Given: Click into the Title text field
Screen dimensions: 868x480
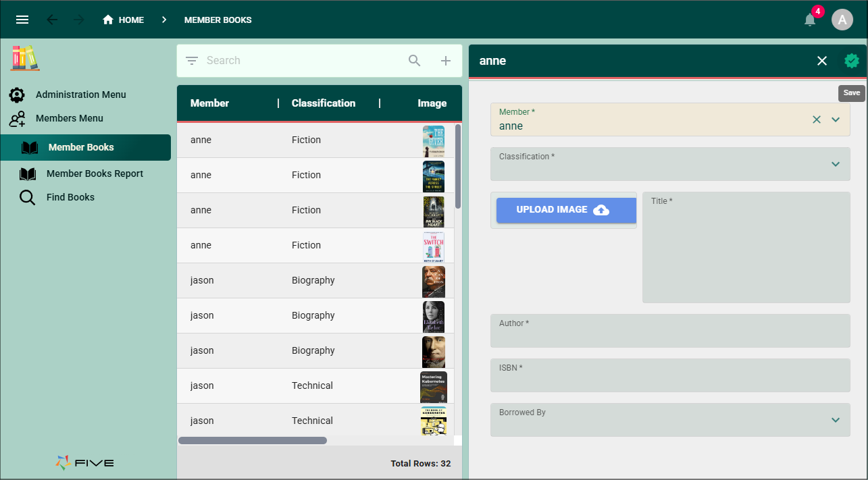Looking at the screenshot, I should coord(746,247).
